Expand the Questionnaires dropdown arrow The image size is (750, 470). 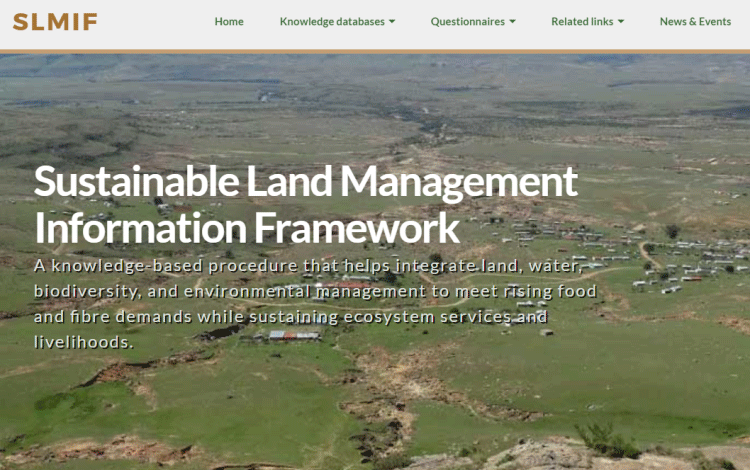(512, 22)
